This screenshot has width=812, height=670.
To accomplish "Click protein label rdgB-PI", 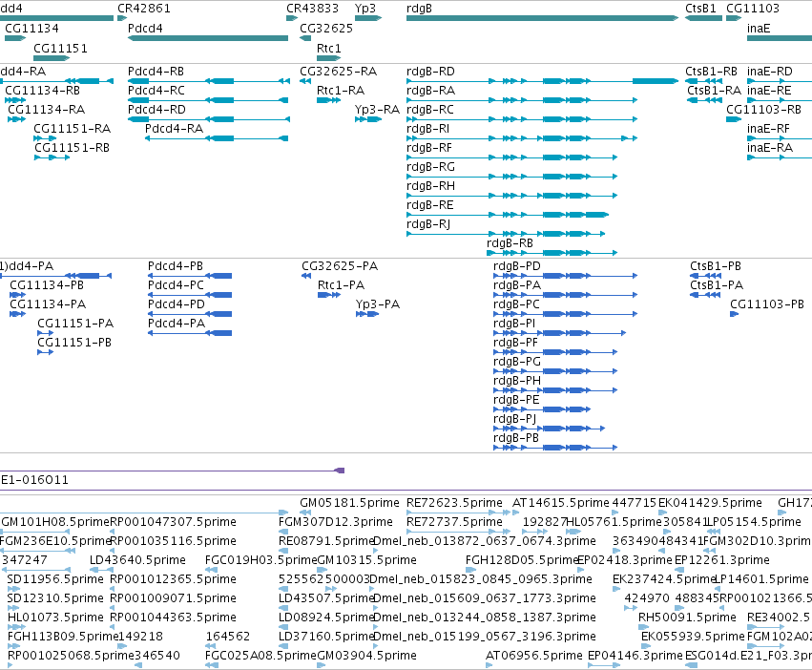I will (x=514, y=324).
